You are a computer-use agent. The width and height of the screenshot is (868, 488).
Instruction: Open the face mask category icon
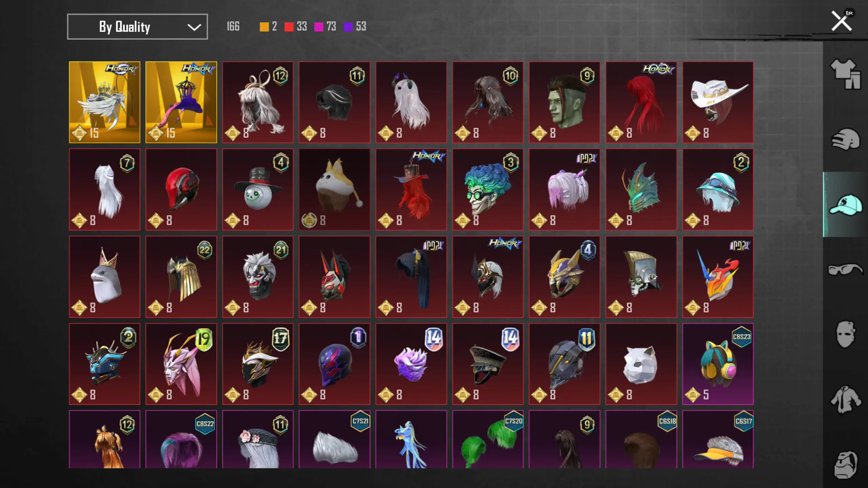point(845,334)
